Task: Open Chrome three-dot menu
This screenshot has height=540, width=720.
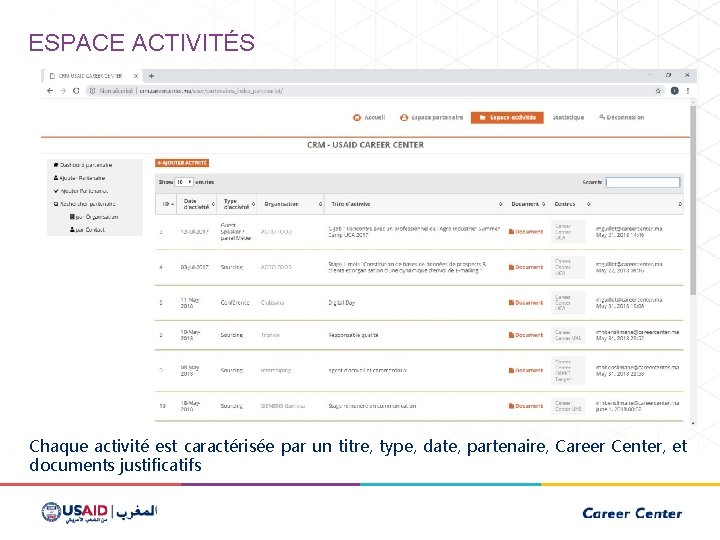Action: click(688, 91)
